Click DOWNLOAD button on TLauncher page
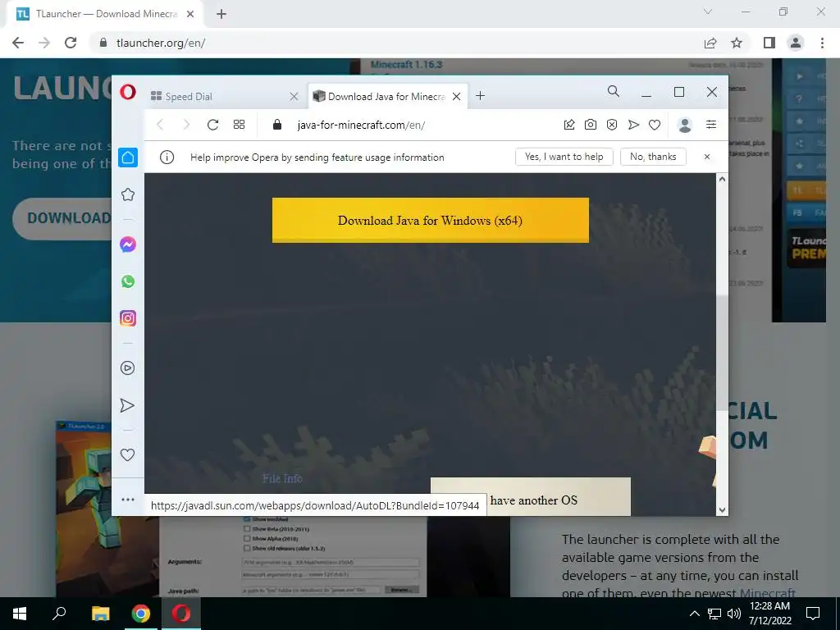Viewport: 840px width, 630px height. click(x=62, y=218)
